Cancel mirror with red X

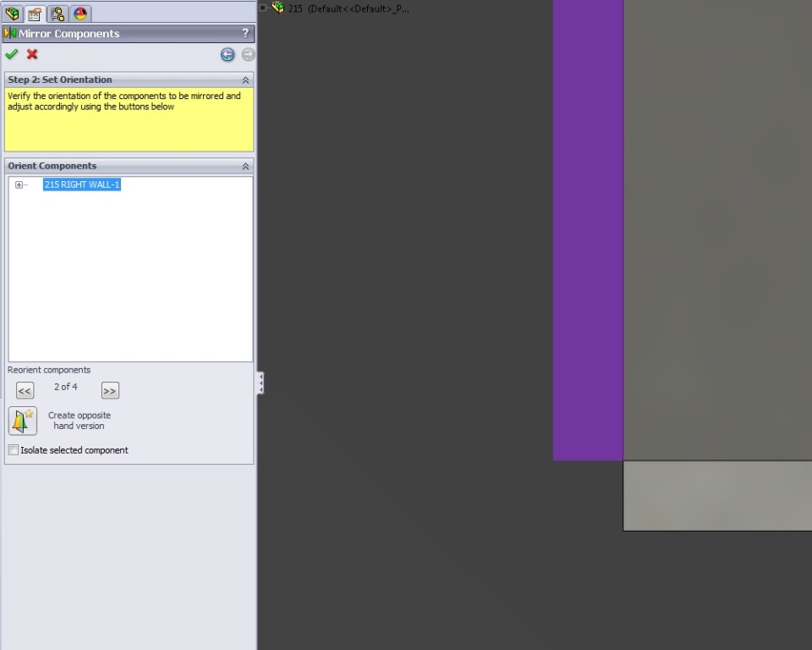32,54
